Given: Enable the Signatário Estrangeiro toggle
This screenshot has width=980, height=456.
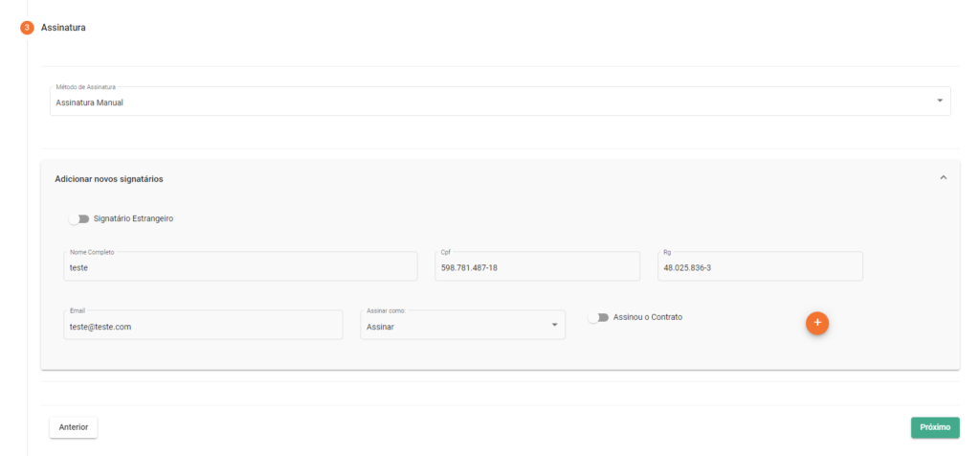Looking at the screenshot, I should [x=78, y=218].
